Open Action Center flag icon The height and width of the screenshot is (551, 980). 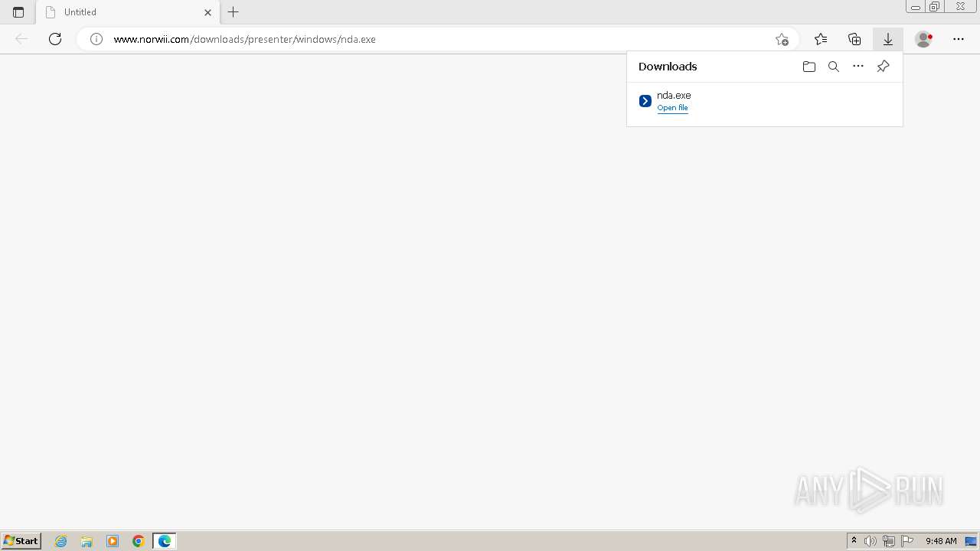pos(907,541)
